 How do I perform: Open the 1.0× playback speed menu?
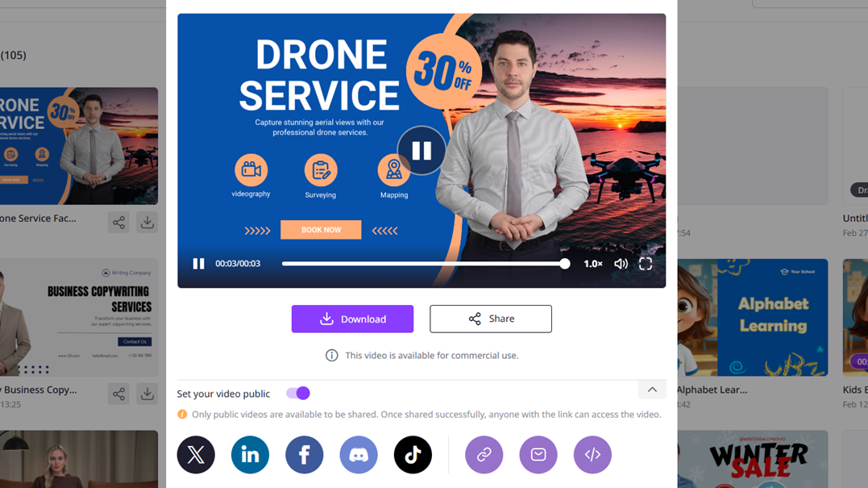point(592,264)
